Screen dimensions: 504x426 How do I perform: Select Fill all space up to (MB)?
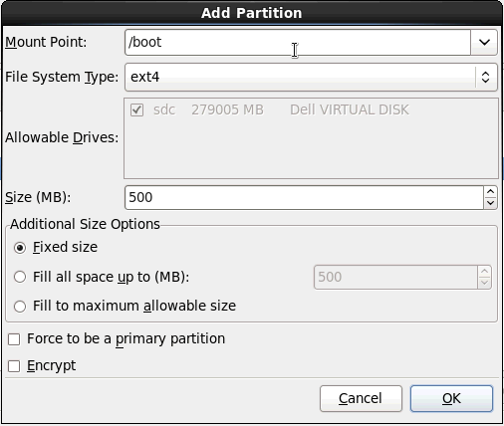click(x=20, y=277)
